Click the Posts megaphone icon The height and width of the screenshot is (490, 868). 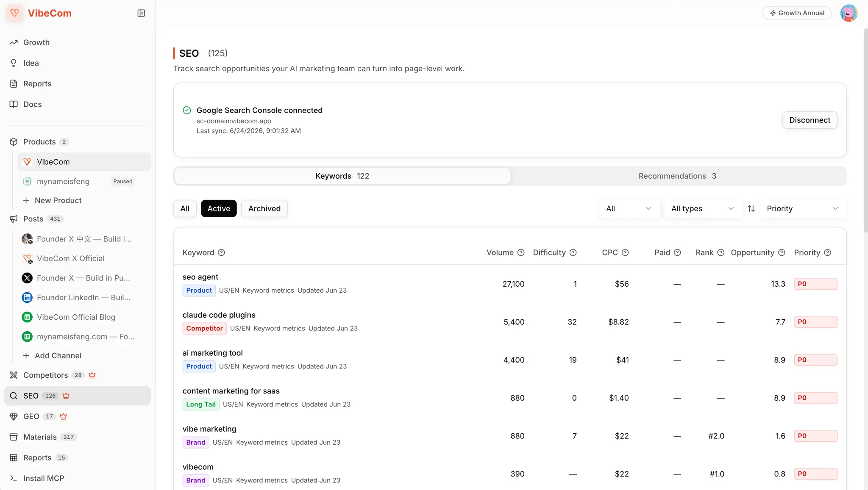click(14, 219)
